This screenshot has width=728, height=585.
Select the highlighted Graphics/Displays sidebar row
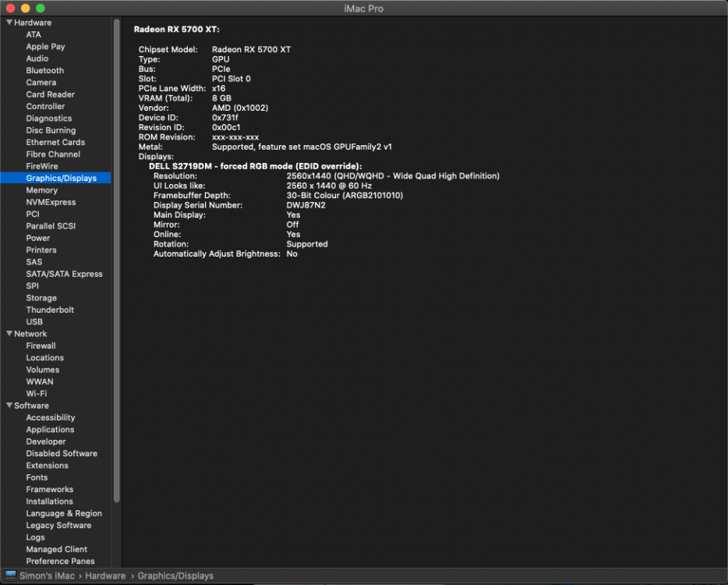55,178
